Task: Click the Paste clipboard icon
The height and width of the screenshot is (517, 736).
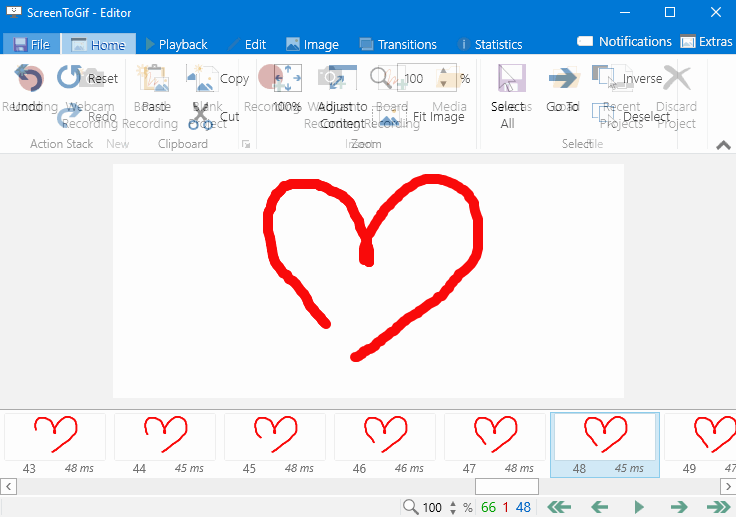Action: (153, 78)
